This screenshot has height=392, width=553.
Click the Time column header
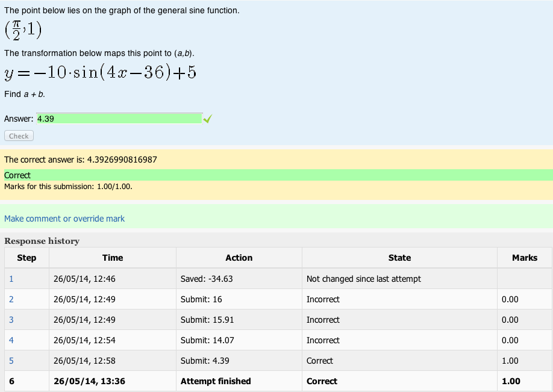point(113,258)
